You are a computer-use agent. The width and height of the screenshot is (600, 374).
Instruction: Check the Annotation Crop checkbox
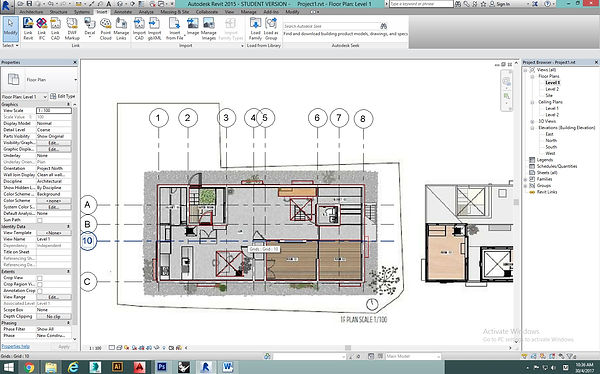39,291
